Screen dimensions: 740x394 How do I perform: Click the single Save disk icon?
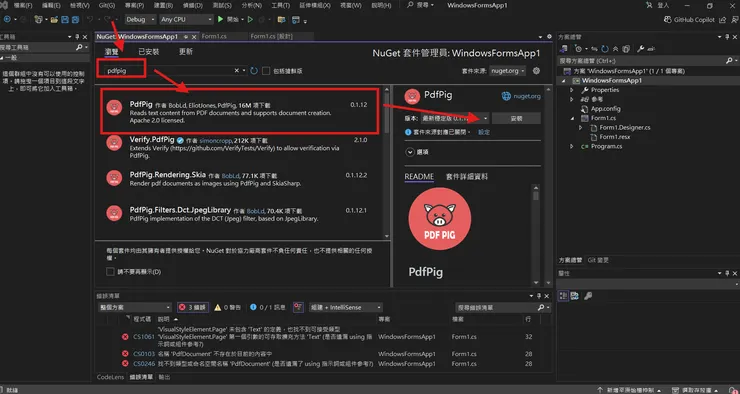coord(65,20)
